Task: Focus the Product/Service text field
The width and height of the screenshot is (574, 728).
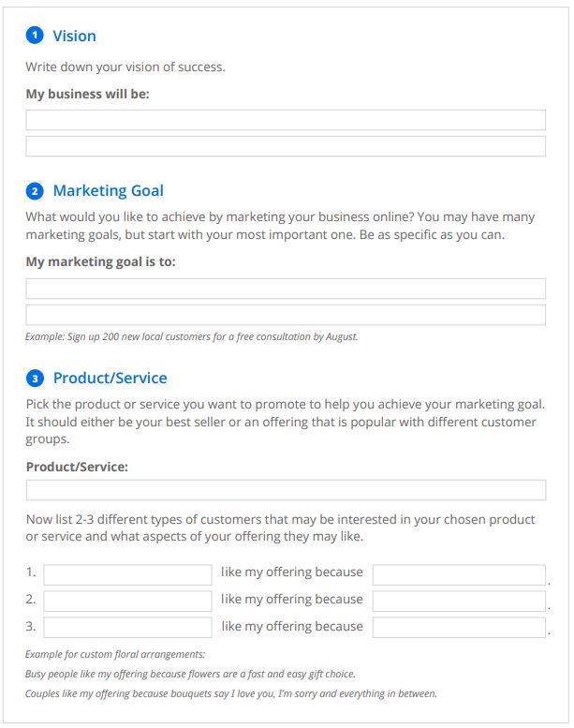Action: 286,490
